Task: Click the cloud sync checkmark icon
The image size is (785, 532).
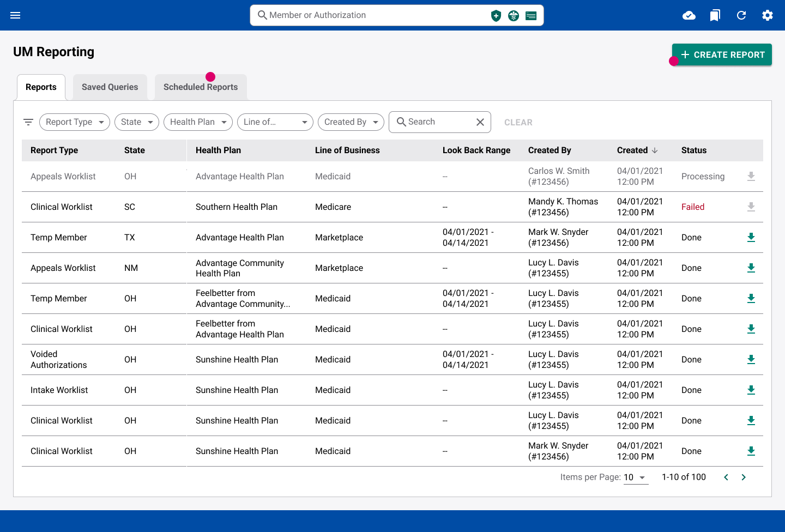Action: click(689, 15)
